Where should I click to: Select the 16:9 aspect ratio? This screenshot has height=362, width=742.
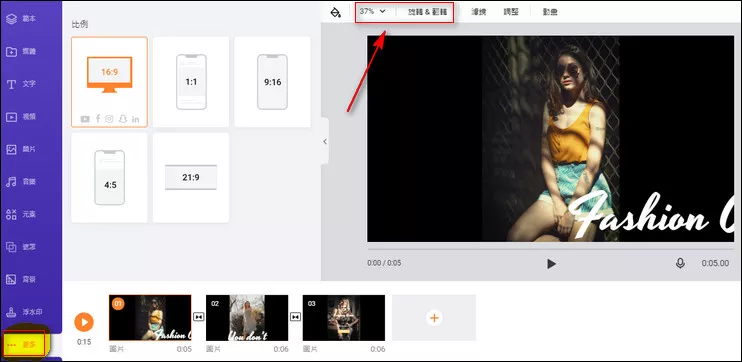point(109,82)
